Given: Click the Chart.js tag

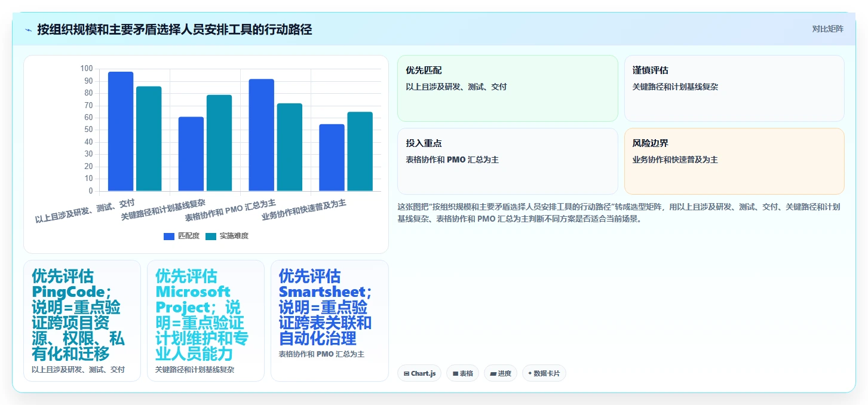Looking at the screenshot, I should click(x=419, y=373).
